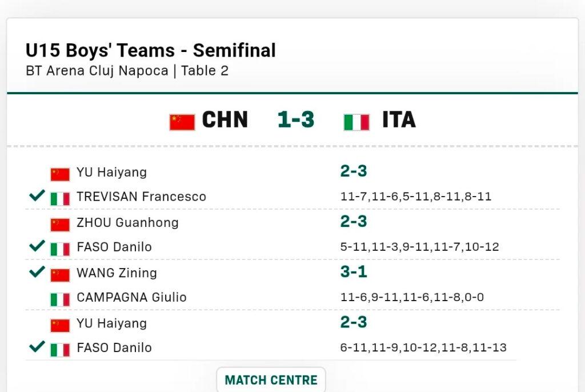Click the flag next to TREVISAN Francesco
The height and width of the screenshot is (392, 585).
pos(60,198)
